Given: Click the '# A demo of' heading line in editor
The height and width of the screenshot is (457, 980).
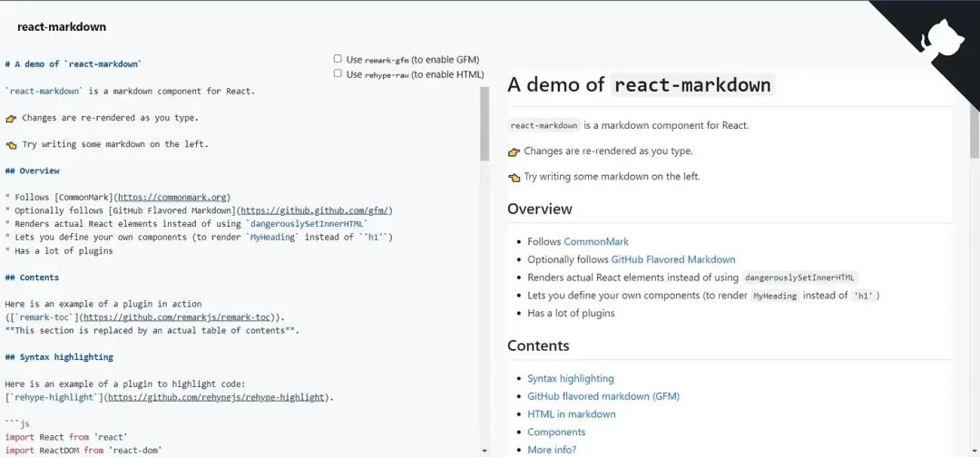Looking at the screenshot, I should tap(73, 64).
